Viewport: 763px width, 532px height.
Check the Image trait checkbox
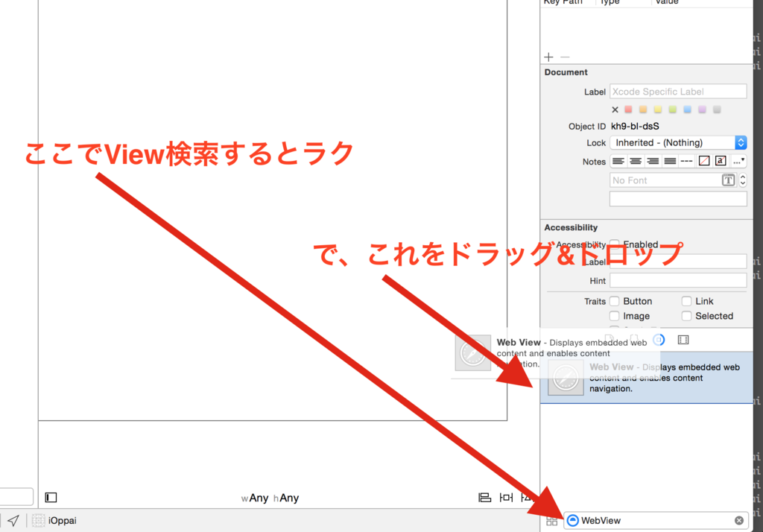pyautogui.click(x=615, y=316)
